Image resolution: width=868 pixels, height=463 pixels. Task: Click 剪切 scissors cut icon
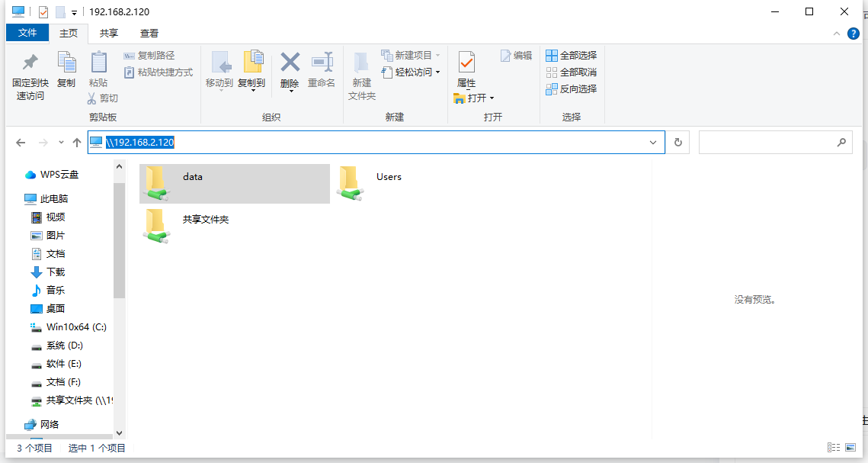click(103, 98)
